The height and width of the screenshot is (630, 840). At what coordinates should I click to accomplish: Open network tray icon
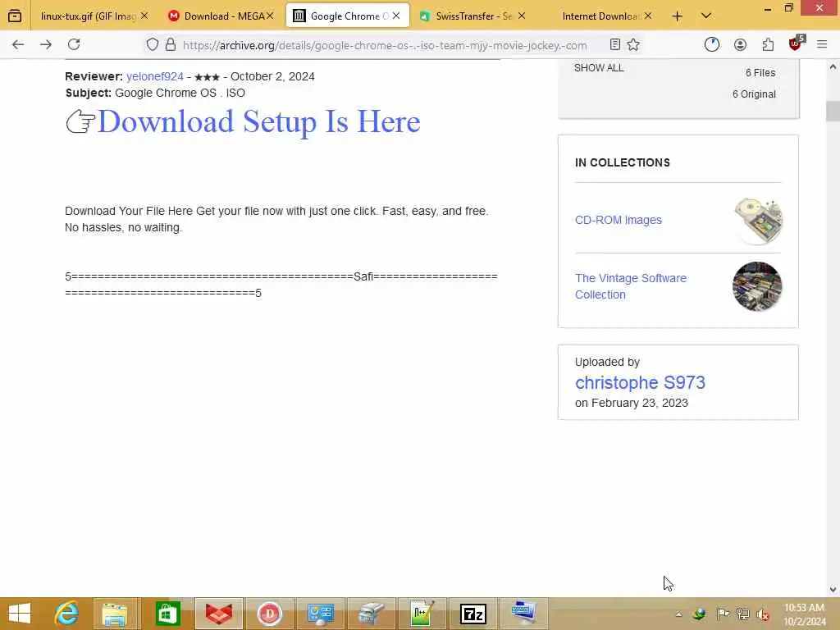pyautogui.click(x=743, y=614)
